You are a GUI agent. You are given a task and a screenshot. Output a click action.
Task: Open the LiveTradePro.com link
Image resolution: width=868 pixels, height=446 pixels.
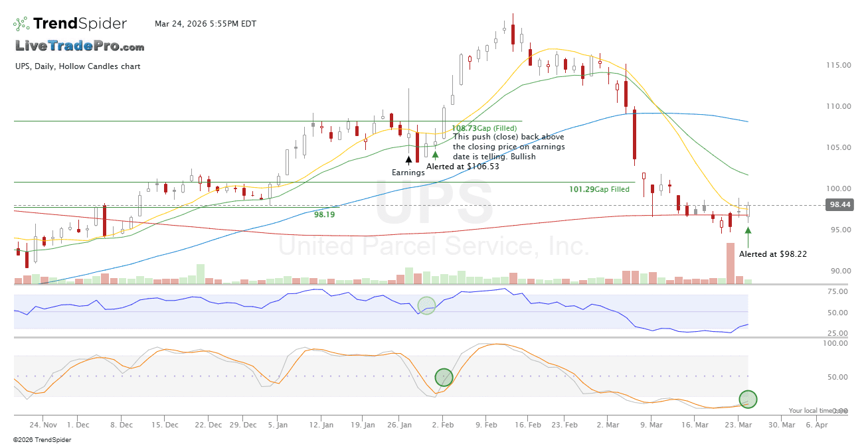pos(80,46)
